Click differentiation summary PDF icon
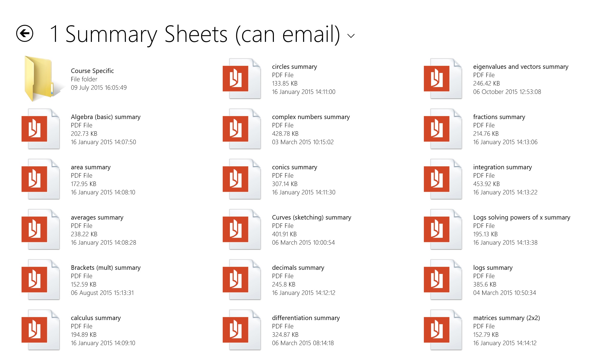Image resolution: width=593 pixels, height=364 pixels. (242, 330)
